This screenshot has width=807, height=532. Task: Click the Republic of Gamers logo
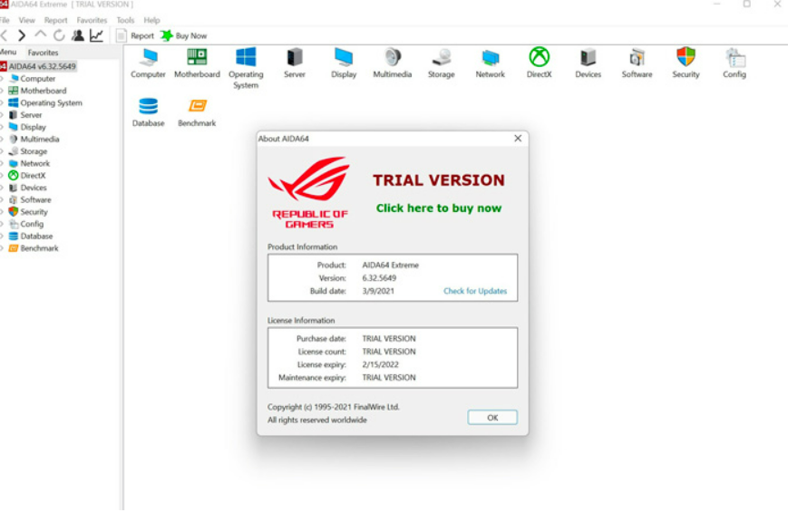pyautogui.click(x=309, y=192)
